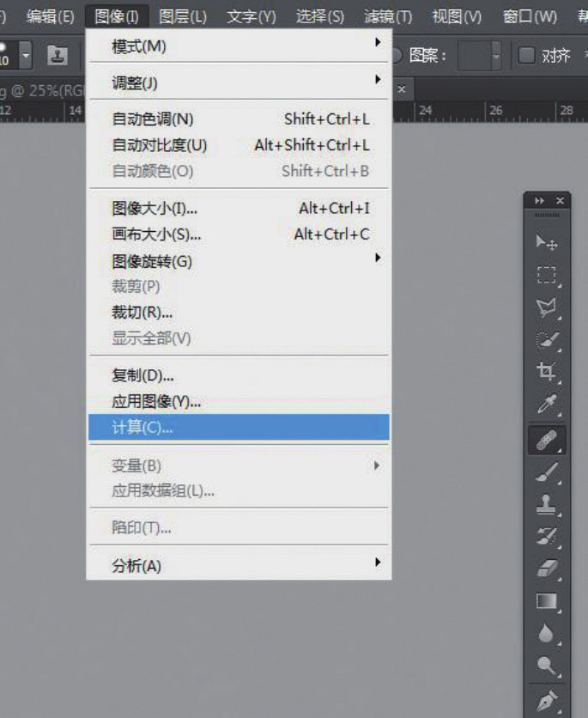Image resolution: width=588 pixels, height=718 pixels.
Task: Toggle the 对齐 (Aligned) checkbox
Action: coord(526,56)
